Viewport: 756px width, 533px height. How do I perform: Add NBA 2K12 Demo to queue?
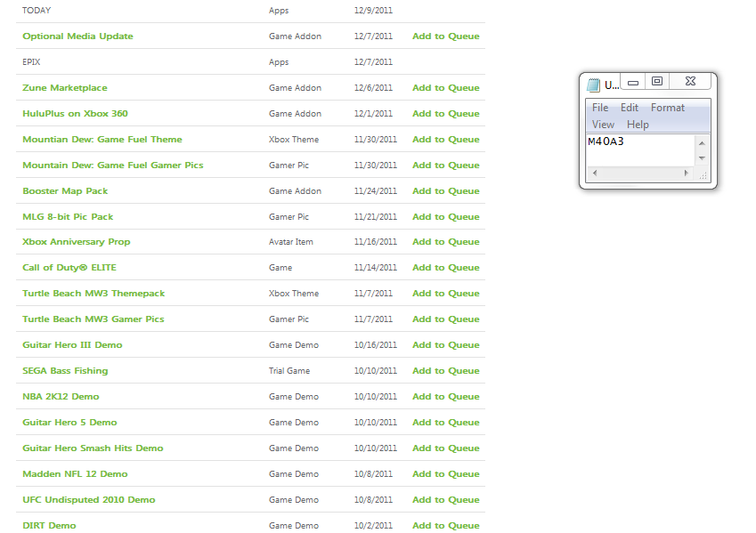(x=446, y=397)
